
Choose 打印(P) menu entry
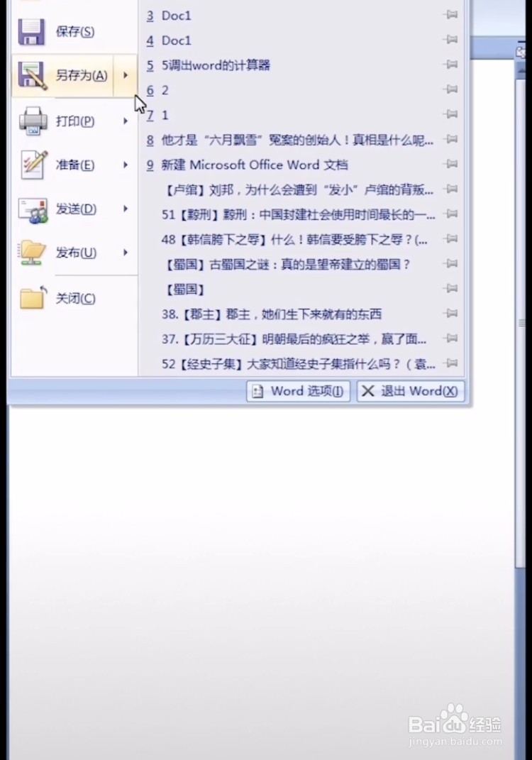74,121
